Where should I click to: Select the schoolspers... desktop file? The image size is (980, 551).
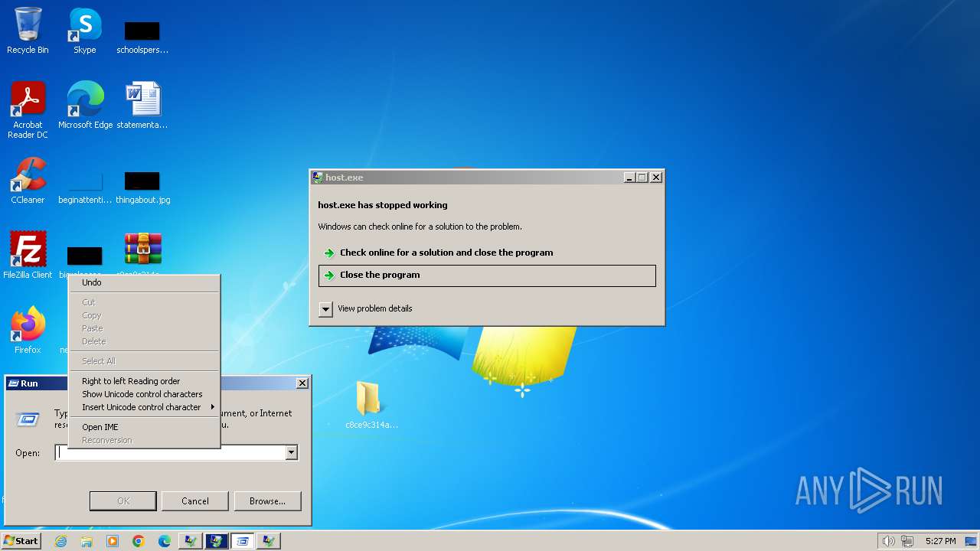coord(142,37)
